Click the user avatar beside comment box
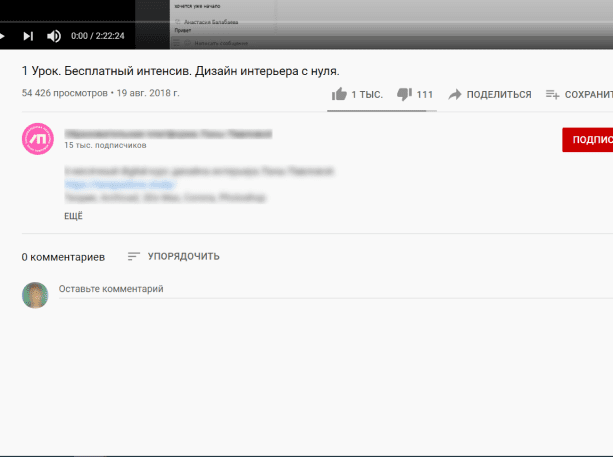Viewport: 613px width, 457px height. [35, 295]
